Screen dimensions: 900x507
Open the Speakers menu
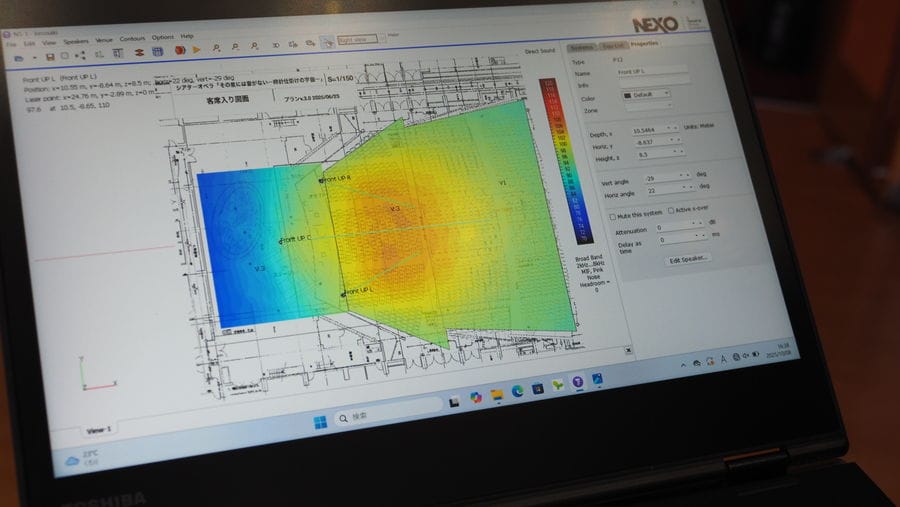pos(76,41)
